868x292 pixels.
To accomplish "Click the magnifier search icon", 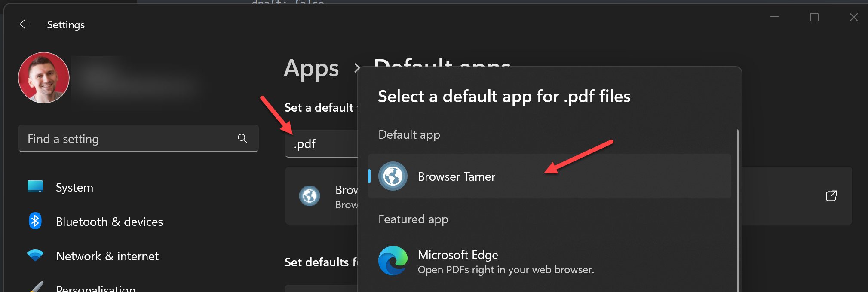I will click(242, 138).
